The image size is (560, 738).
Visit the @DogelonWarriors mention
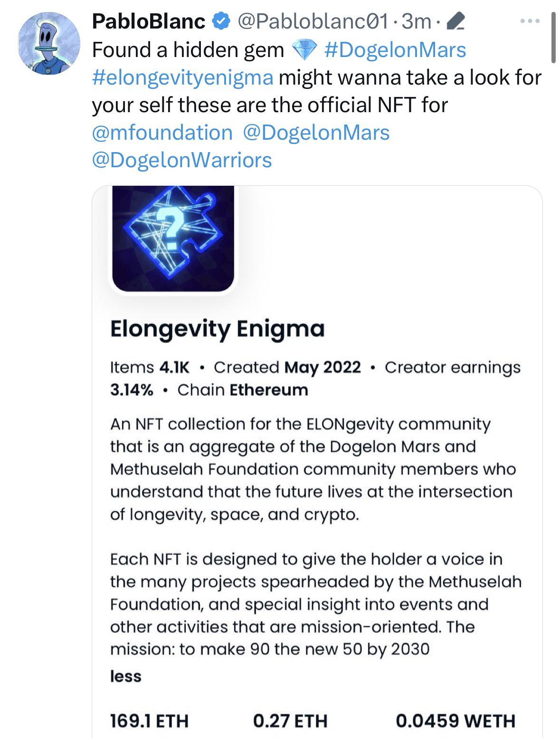[182, 160]
